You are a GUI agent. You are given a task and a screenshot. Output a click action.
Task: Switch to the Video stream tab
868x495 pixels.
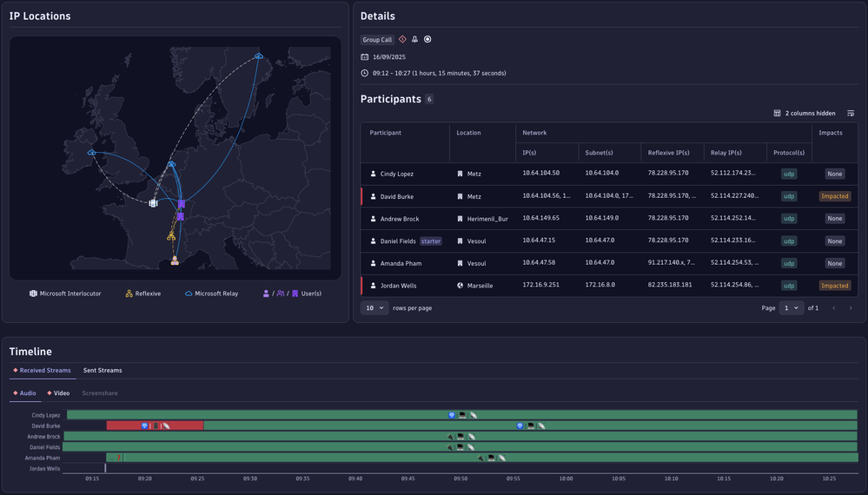(58, 393)
